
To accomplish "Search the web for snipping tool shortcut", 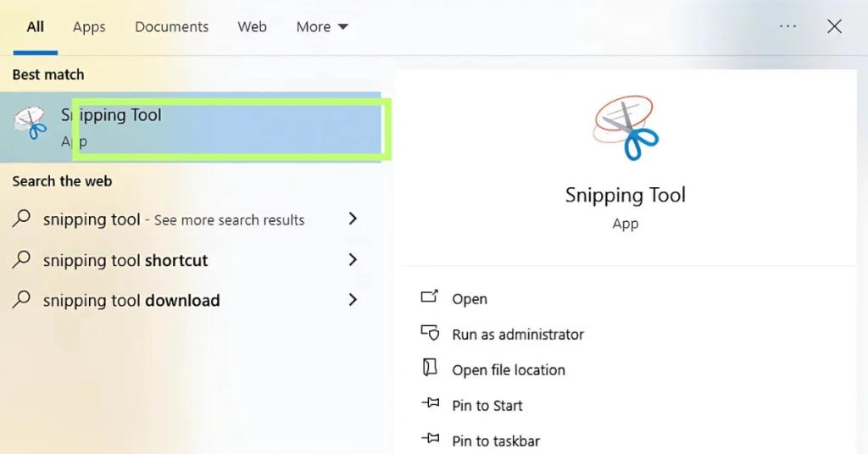I will pos(125,260).
